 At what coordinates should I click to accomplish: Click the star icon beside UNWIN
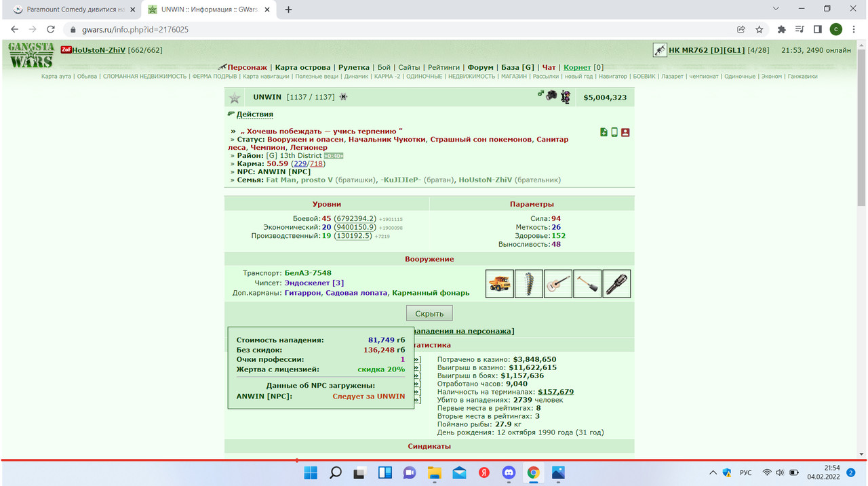click(234, 98)
